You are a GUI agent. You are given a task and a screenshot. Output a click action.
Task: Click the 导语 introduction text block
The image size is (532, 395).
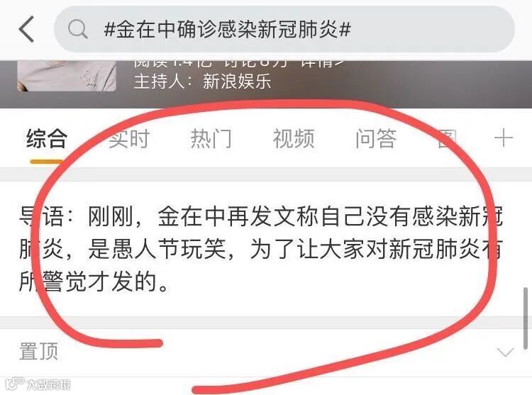click(x=260, y=249)
